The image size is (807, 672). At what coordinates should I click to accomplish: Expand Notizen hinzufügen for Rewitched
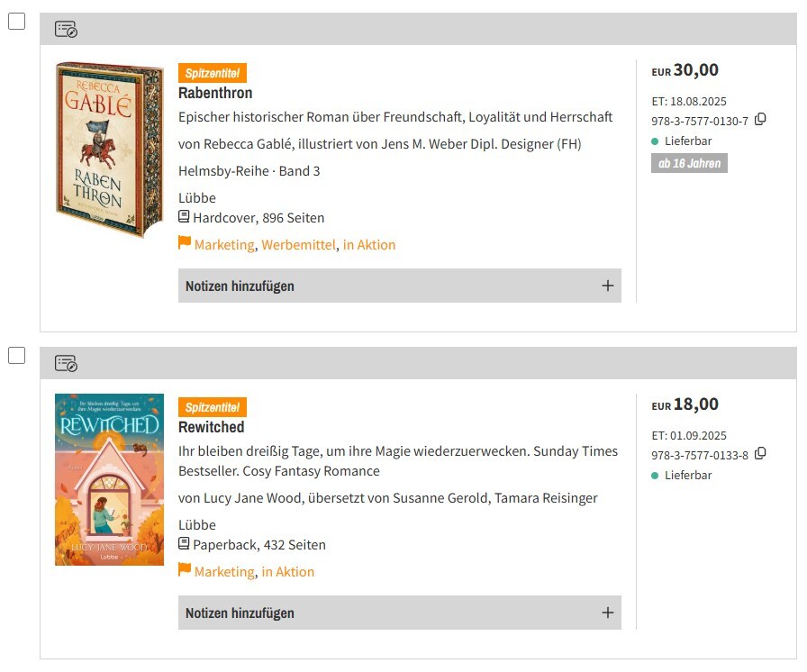(x=240, y=613)
